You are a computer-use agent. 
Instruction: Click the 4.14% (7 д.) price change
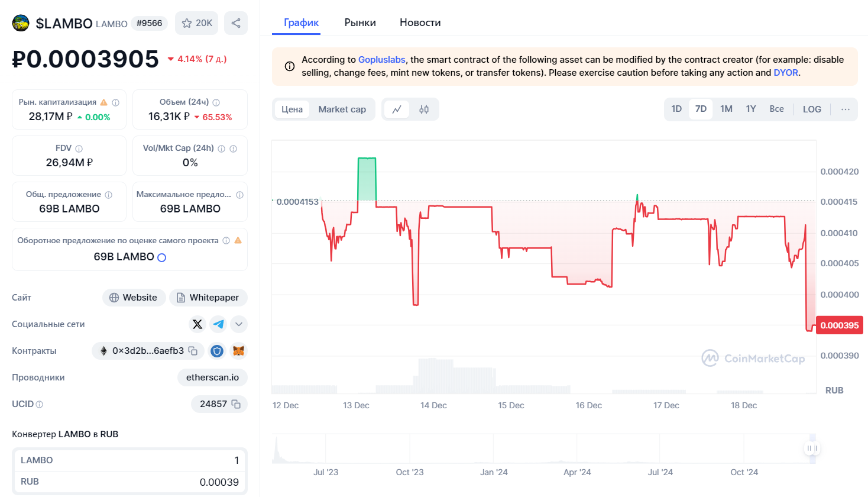point(197,59)
